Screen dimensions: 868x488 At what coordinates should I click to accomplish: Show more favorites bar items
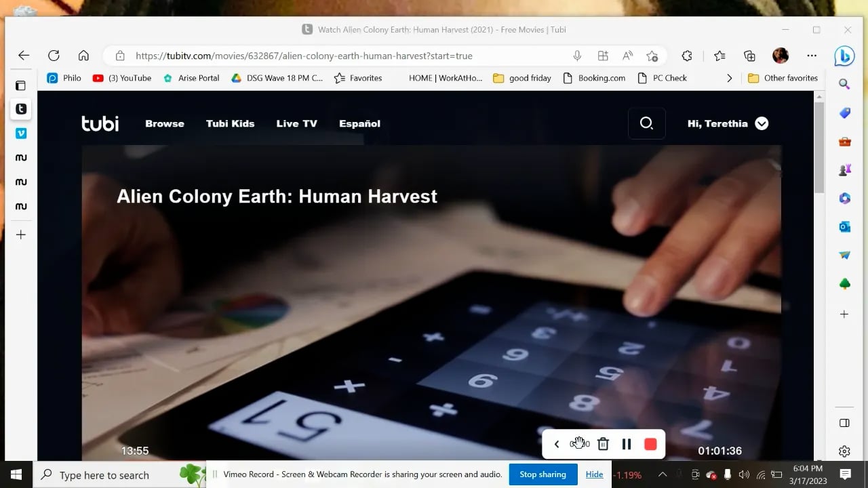point(729,78)
